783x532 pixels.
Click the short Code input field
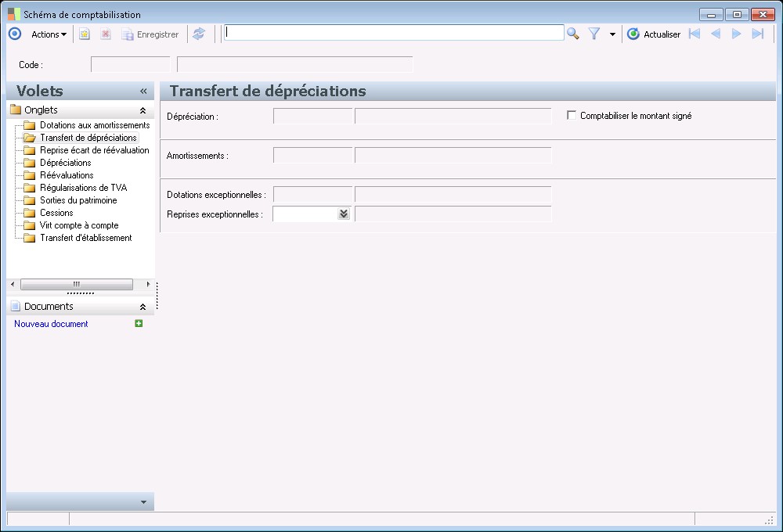130,64
